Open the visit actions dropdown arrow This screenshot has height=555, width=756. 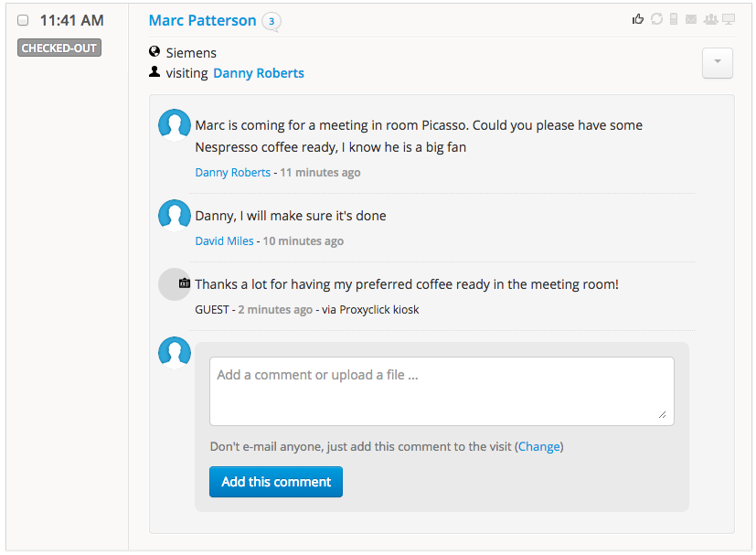tap(717, 62)
